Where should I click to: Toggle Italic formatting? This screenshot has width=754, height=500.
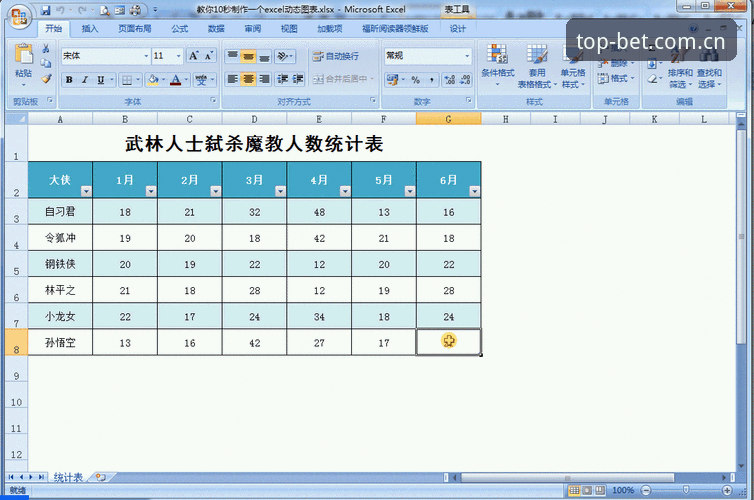pos(85,80)
